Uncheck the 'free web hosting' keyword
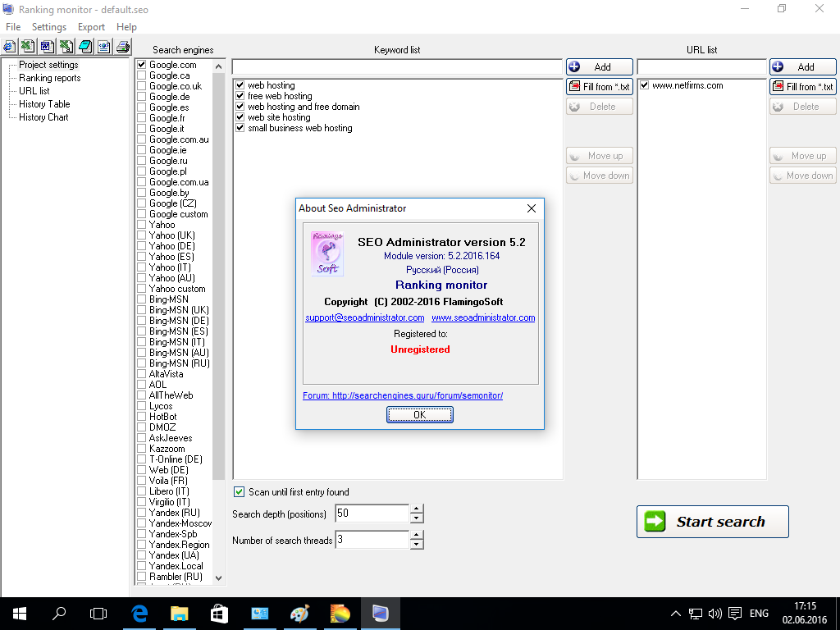This screenshot has width=840, height=630. click(x=240, y=96)
